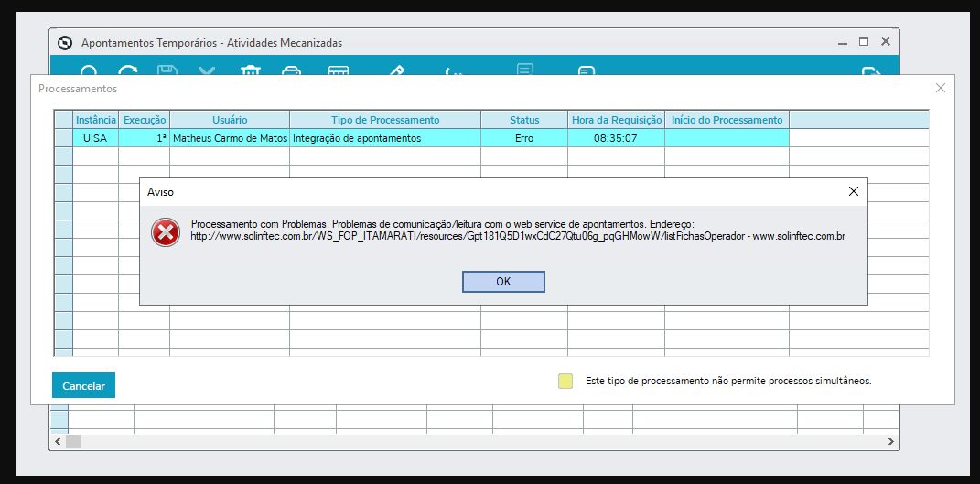Click the table grid icon in the Apontamentos toolbar
This screenshot has width=980, height=484.
pyautogui.click(x=339, y=72)
